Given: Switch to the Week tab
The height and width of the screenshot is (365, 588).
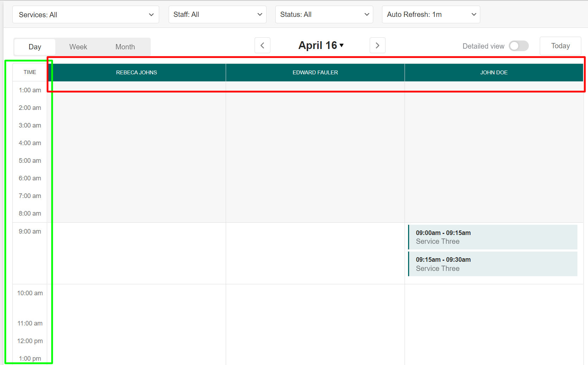Looking at the screenshot, I should [x=78, y=47].
